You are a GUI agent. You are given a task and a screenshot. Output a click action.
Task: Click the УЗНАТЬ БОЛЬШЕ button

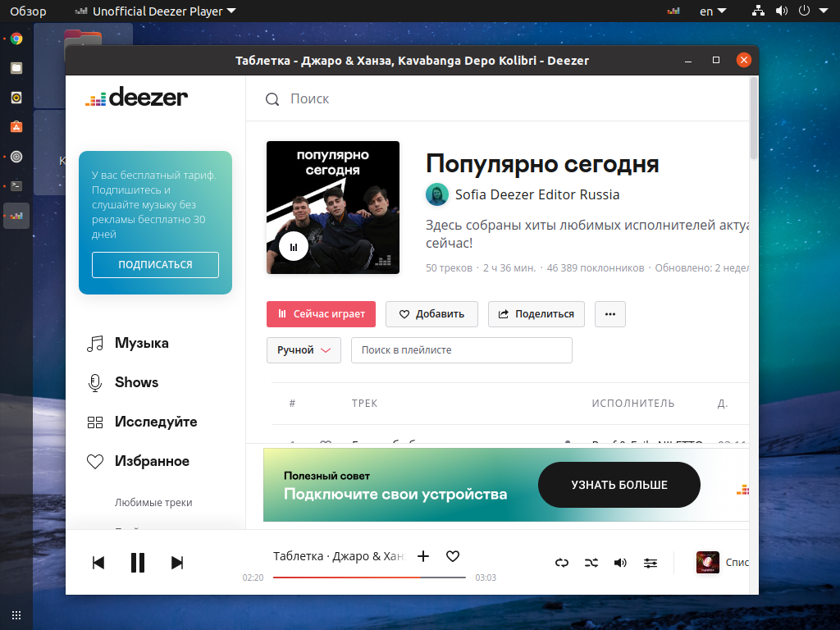pyautogui.click(x=619, y=485)
